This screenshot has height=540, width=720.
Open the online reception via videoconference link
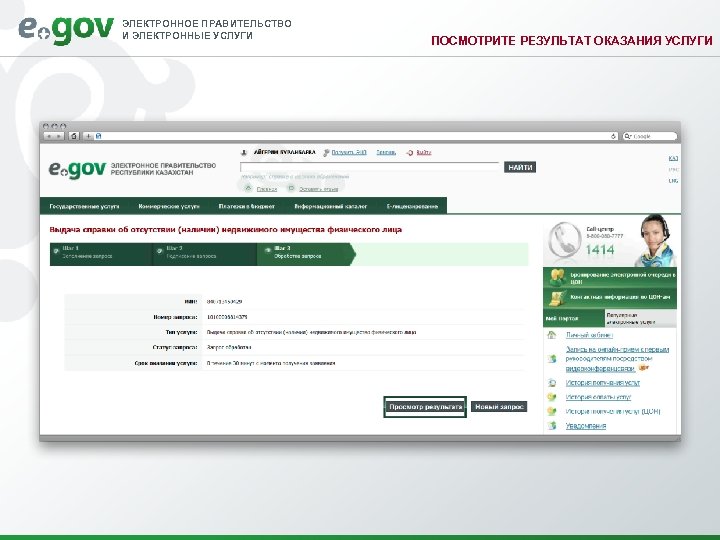pos(617,359)
